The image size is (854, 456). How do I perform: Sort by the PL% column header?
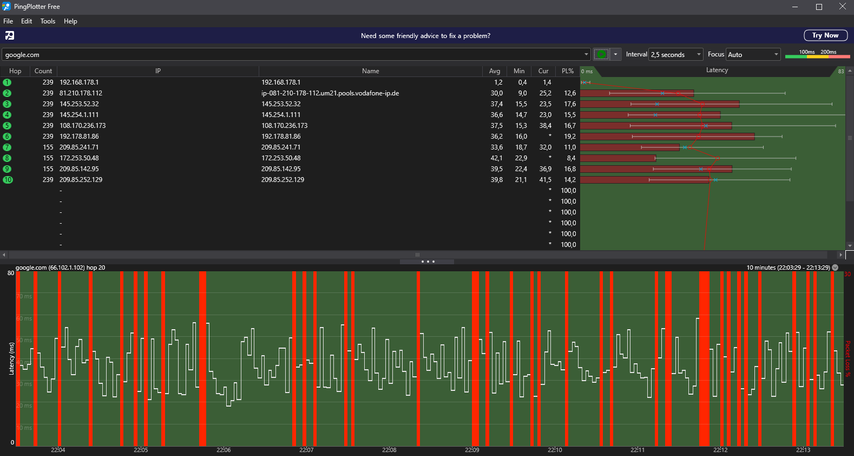568,71
